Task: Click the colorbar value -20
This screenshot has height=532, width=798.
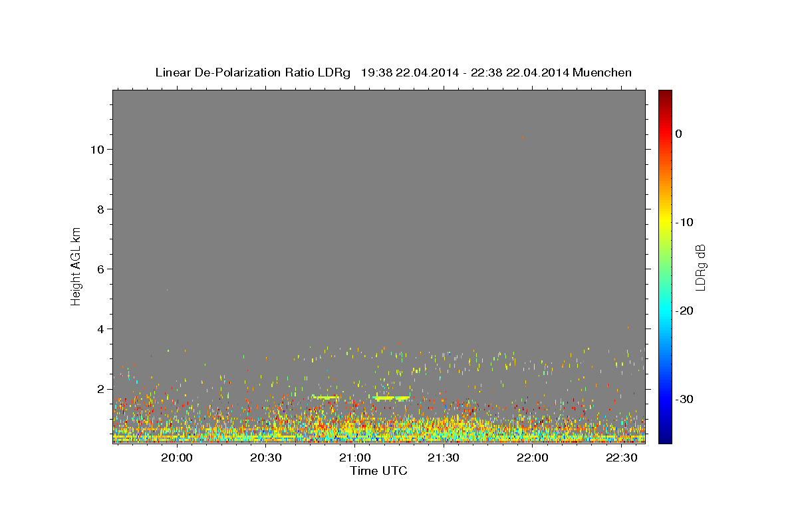Action: click(685, 311)
